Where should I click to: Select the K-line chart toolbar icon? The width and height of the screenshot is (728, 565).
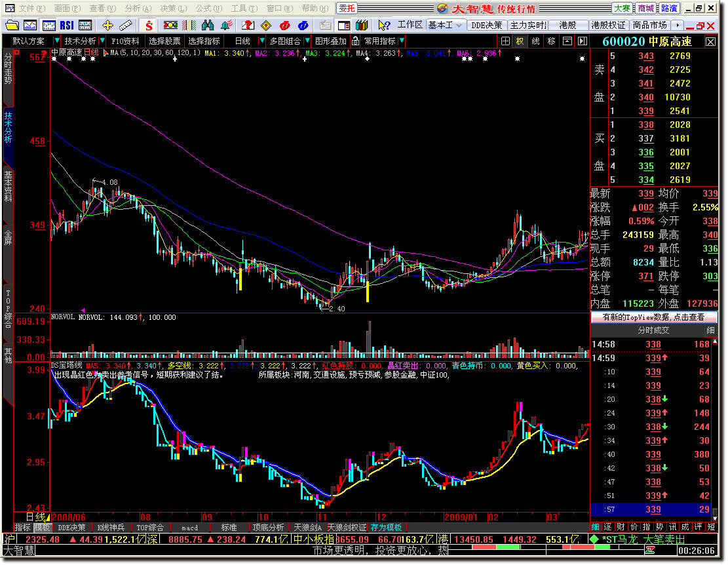pos(48,25)
